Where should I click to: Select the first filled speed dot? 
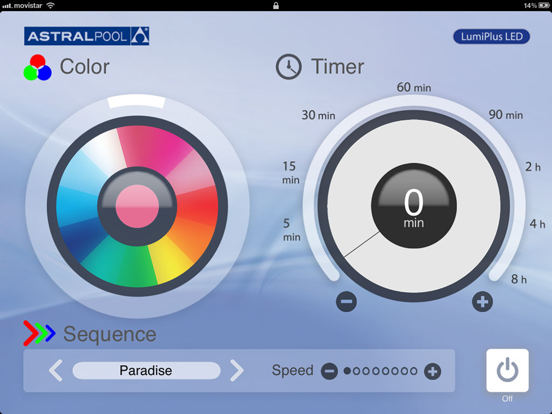(x=347, y=371)
